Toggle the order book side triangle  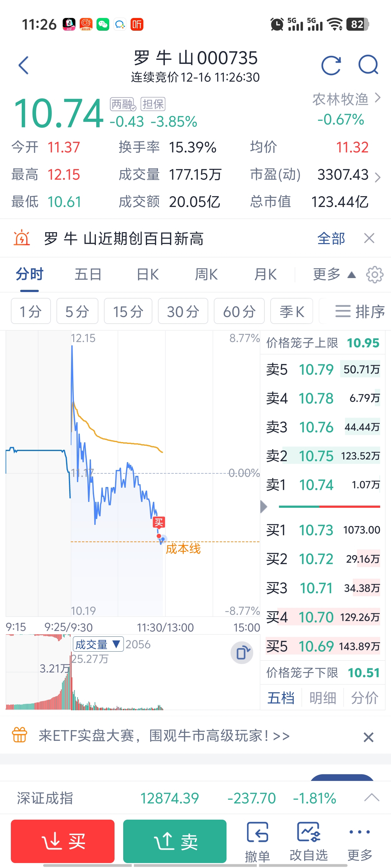pyautogui.click(x=264, y=507)
